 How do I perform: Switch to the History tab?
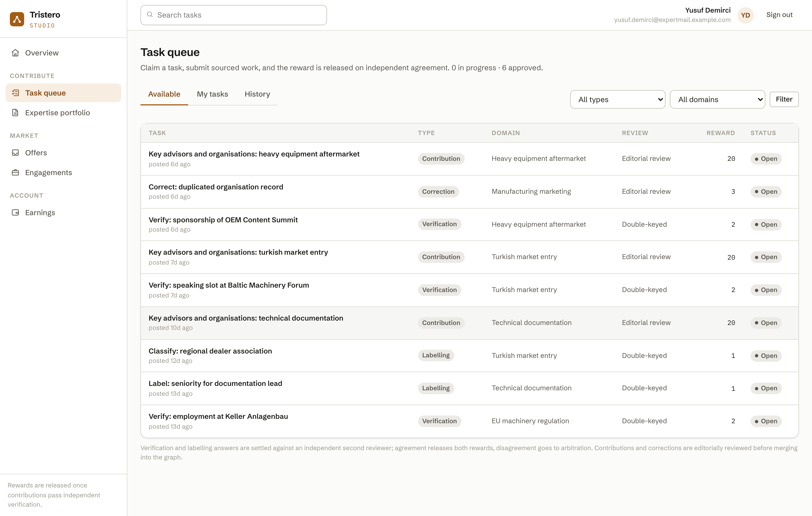click(257, 94)
